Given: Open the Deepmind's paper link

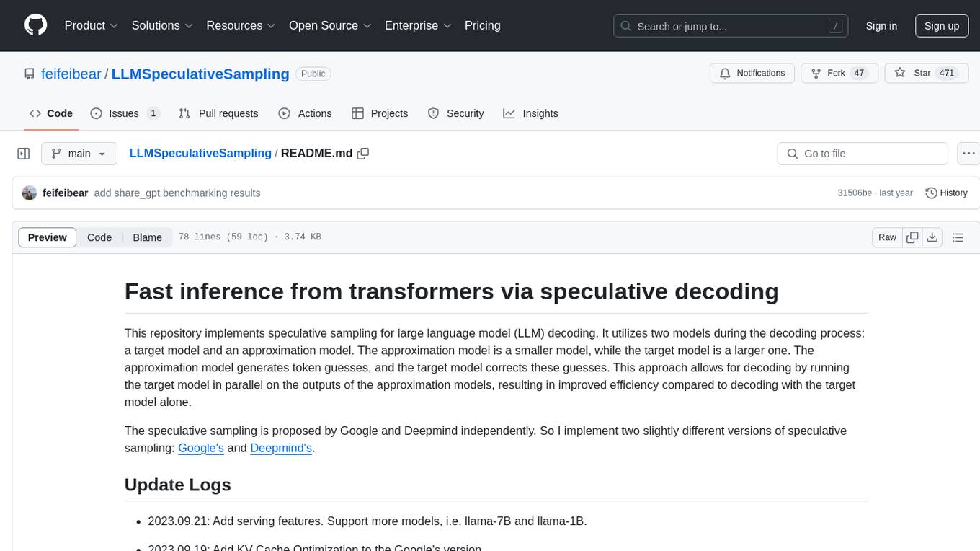Looking at the screenshot, I should tap(281, 448).
